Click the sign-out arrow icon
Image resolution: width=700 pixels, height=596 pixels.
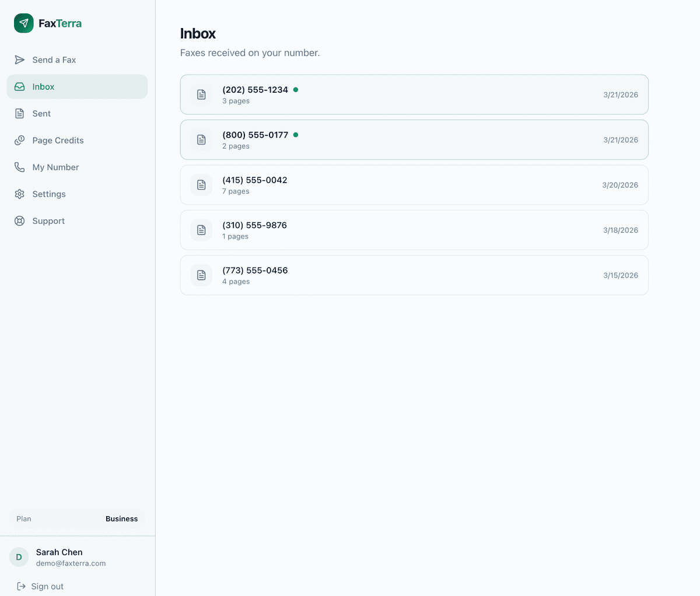click(x=22, y=586)
